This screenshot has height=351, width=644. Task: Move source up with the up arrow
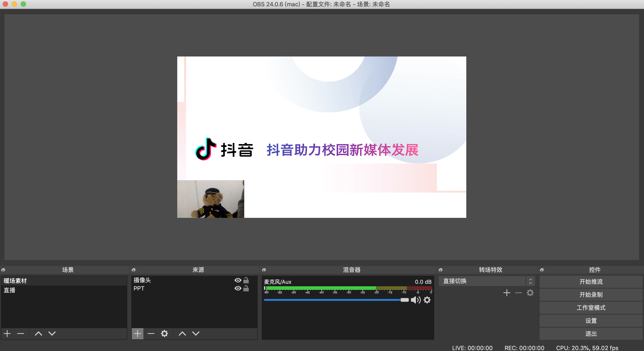(182, 334)
